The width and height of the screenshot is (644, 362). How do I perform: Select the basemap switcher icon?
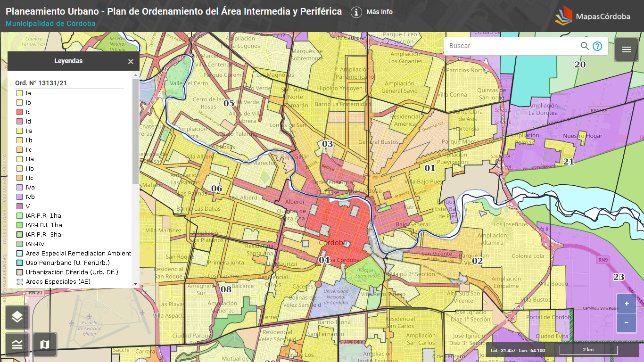(x=45, y=344)
